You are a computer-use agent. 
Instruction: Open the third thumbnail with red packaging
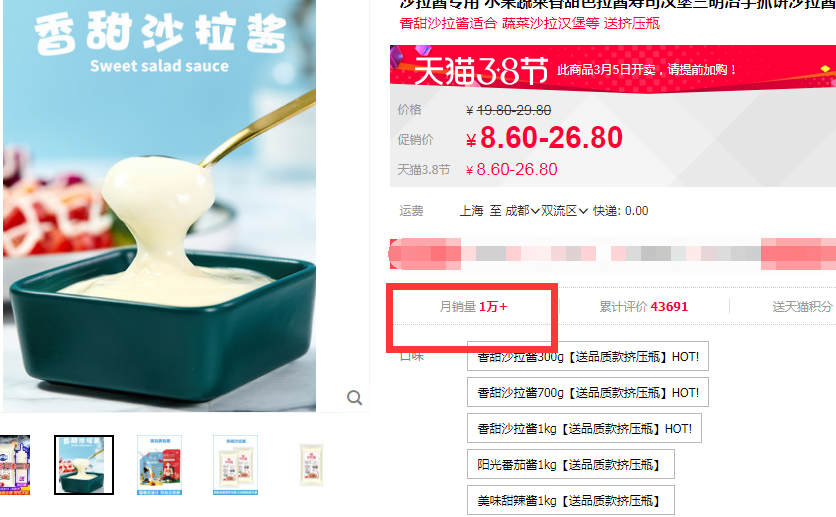click(x=159, y=465)
